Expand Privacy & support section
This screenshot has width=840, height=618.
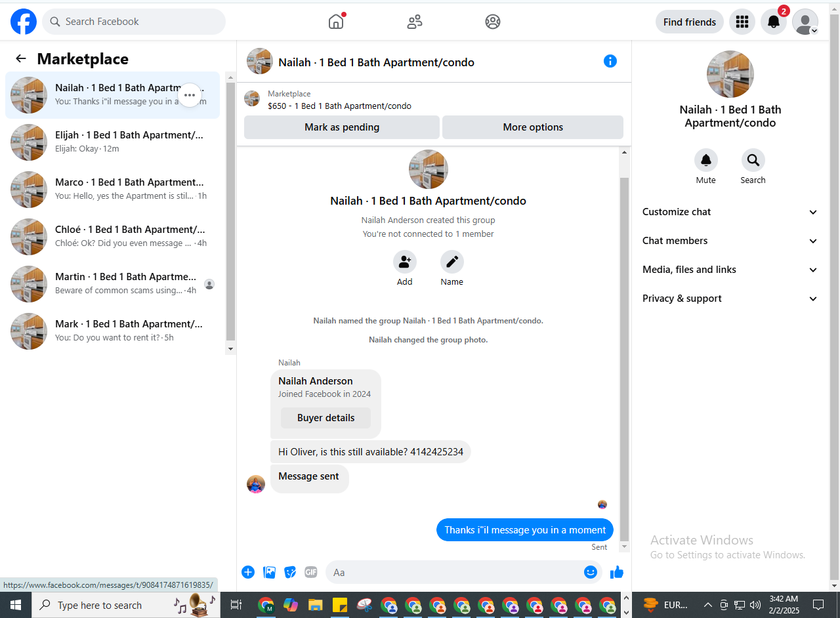click(730, 299)
